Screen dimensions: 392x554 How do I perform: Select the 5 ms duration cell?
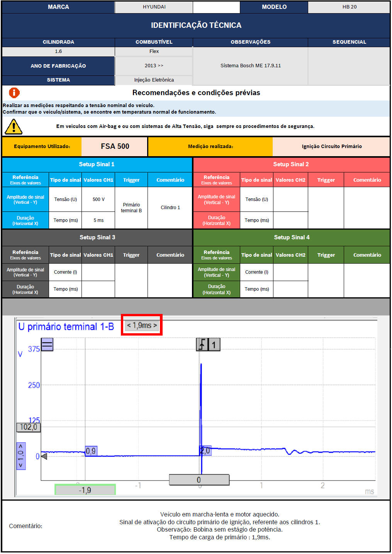coord(98,220)
